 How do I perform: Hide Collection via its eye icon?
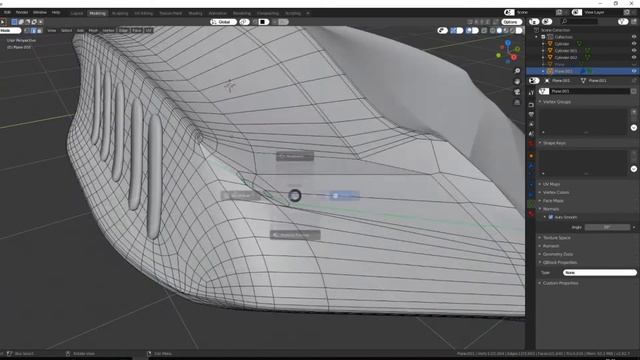coord(634,37)
